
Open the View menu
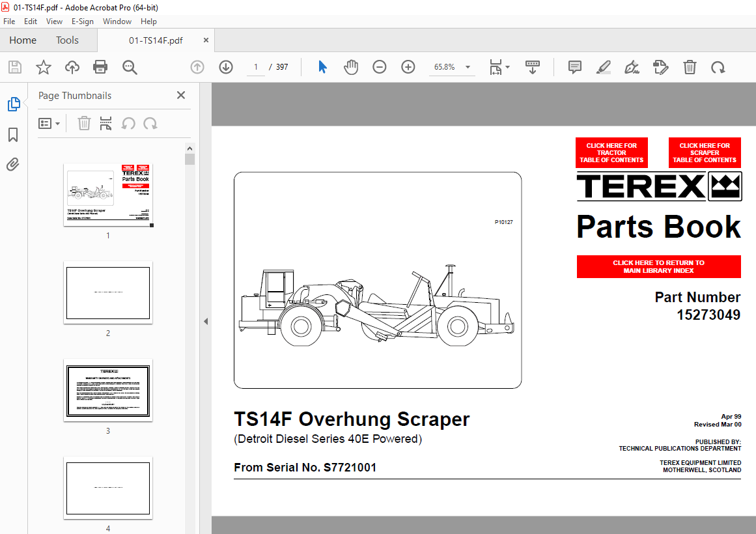pyautogui.click(x=54, y=21)
